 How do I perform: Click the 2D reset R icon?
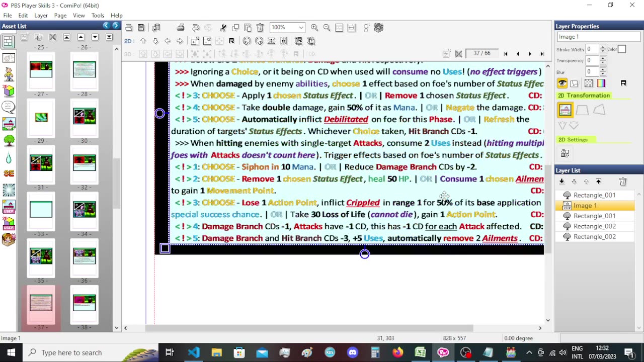point(231,41)
